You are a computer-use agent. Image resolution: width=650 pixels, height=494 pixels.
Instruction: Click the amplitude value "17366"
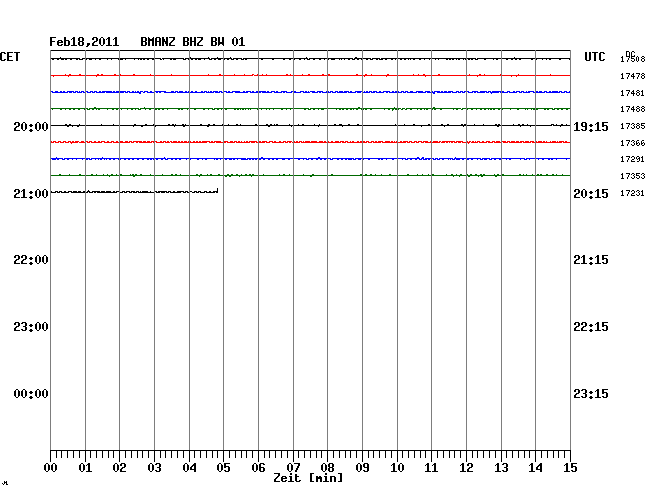click(633, 143)
